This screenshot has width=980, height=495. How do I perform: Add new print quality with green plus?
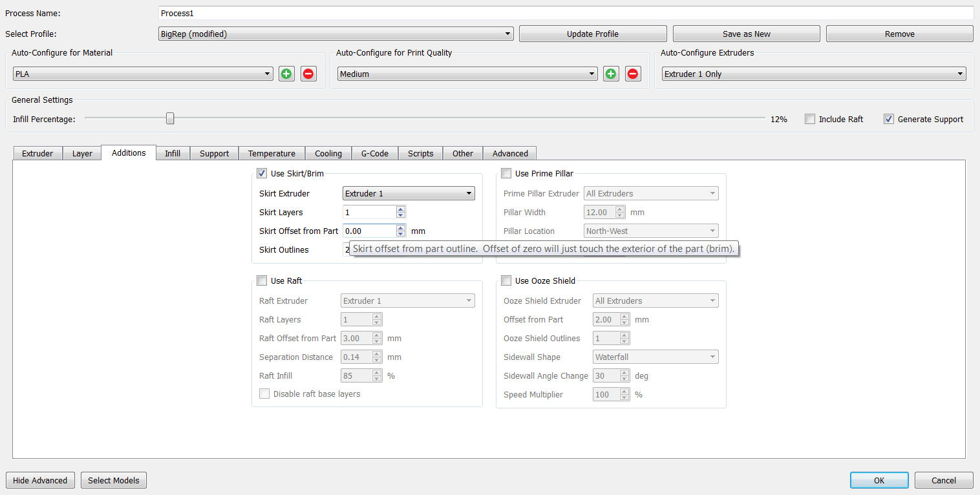(611, 74)
